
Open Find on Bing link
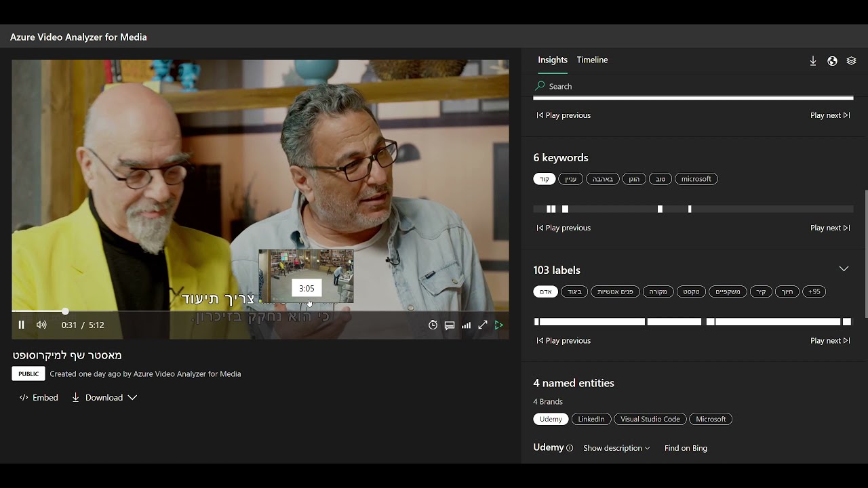(x=686, y=448)
